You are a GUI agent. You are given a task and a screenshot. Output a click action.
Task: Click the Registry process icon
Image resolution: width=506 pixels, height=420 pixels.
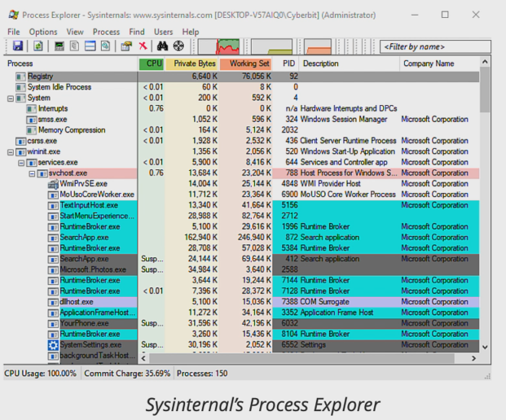coord(20,77)
